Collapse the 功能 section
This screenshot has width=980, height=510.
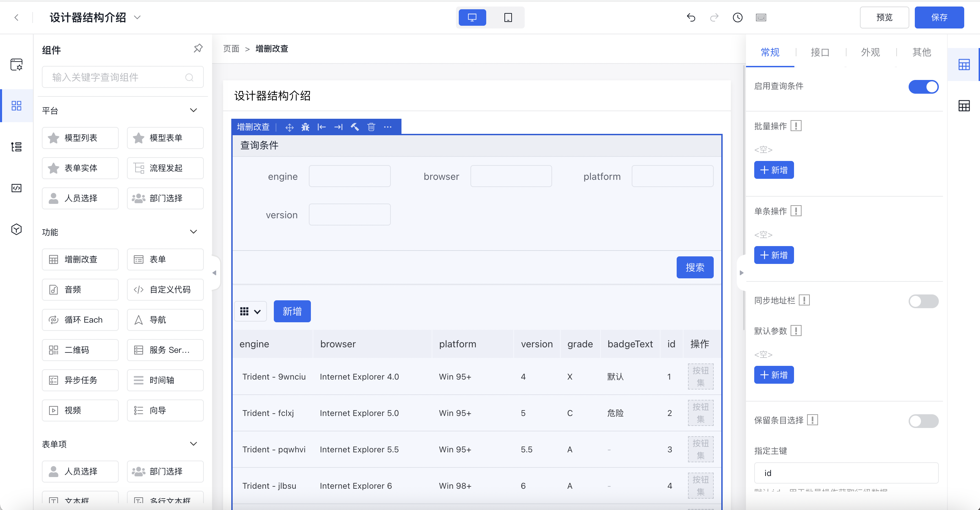point(193,232)
